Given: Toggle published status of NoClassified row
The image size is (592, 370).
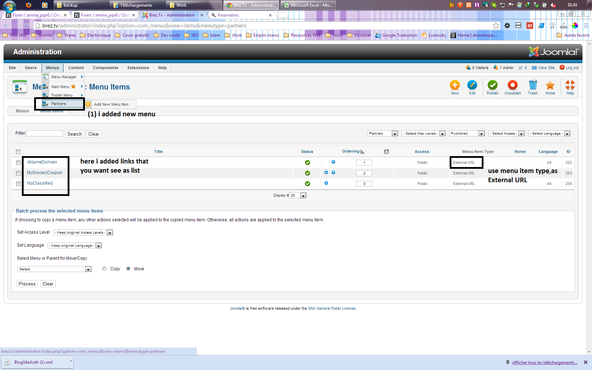Looking at the screenshot, I should tap(307, 183).
